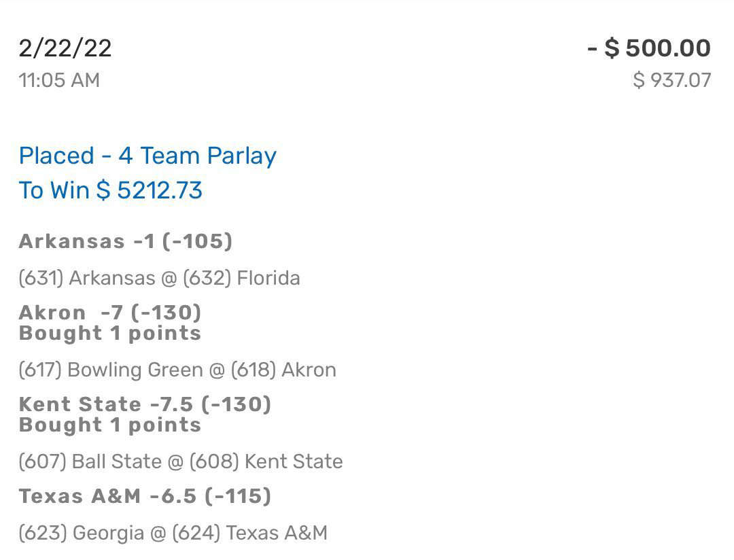734x560 pixels.
Task: Click the 11:05 AM timestamp
Action: 59,80
